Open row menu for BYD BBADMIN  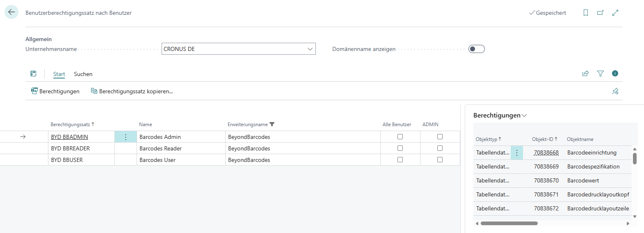(x=126, y=137)
